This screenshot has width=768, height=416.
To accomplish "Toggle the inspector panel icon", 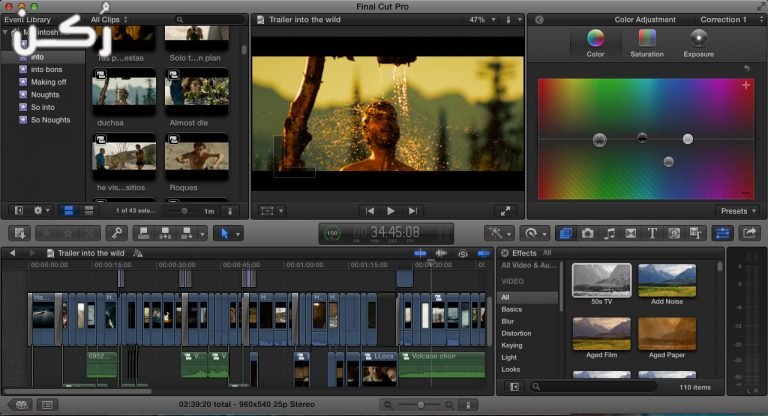I will [722, 233].
